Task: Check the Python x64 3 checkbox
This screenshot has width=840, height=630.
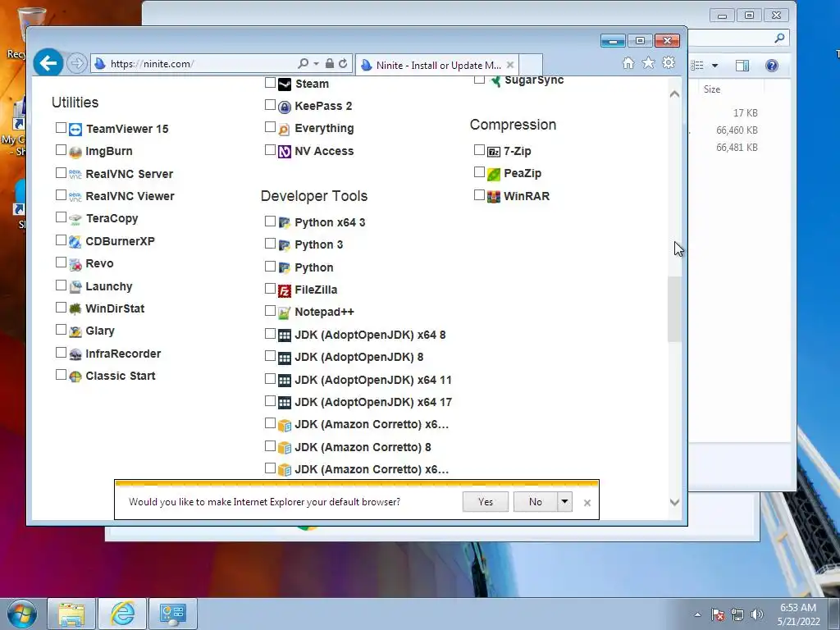Action: (x=270, y=221)
